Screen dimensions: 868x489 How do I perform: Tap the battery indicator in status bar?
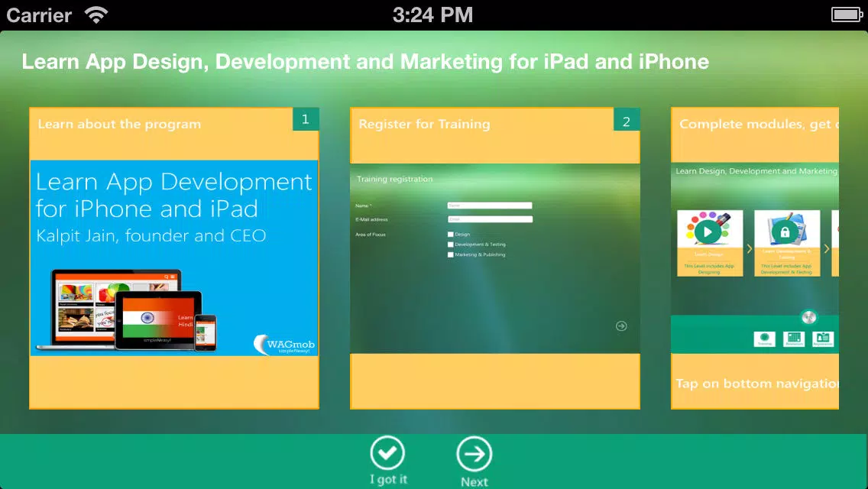click(847, 15)
